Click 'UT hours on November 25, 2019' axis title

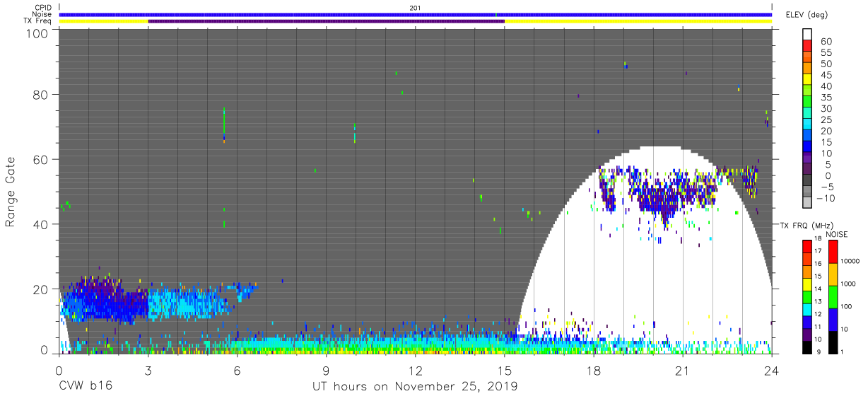(416, 386)
